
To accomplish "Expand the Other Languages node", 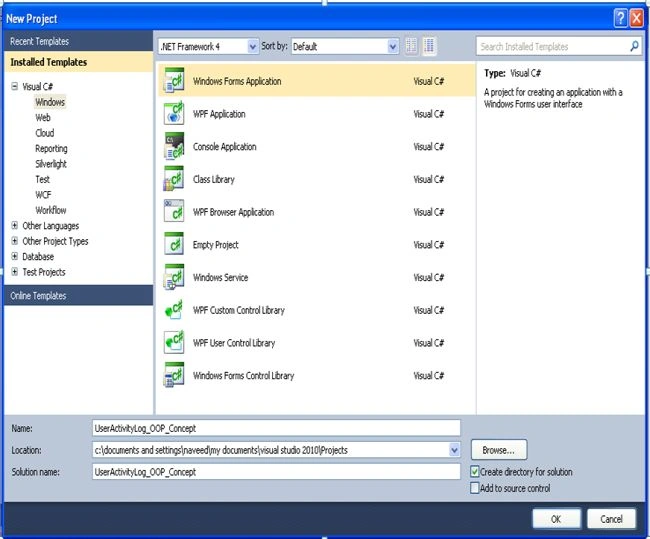I will [15, 226].
